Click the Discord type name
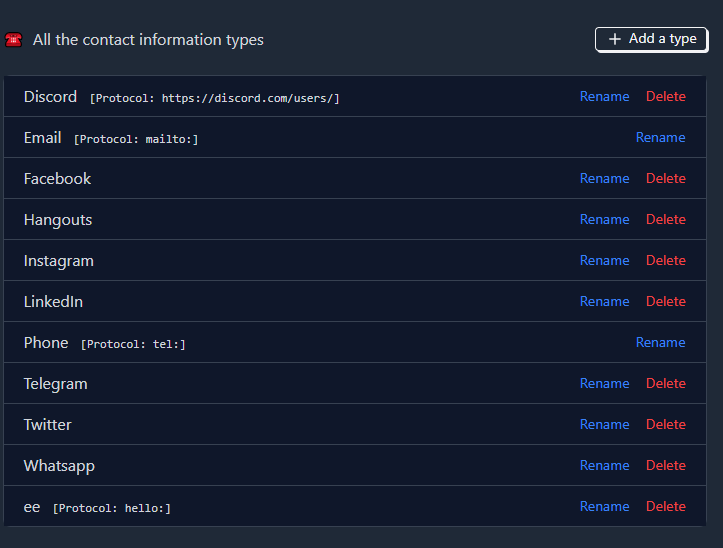This screenshot has height=548, width=723. (50, 97)
